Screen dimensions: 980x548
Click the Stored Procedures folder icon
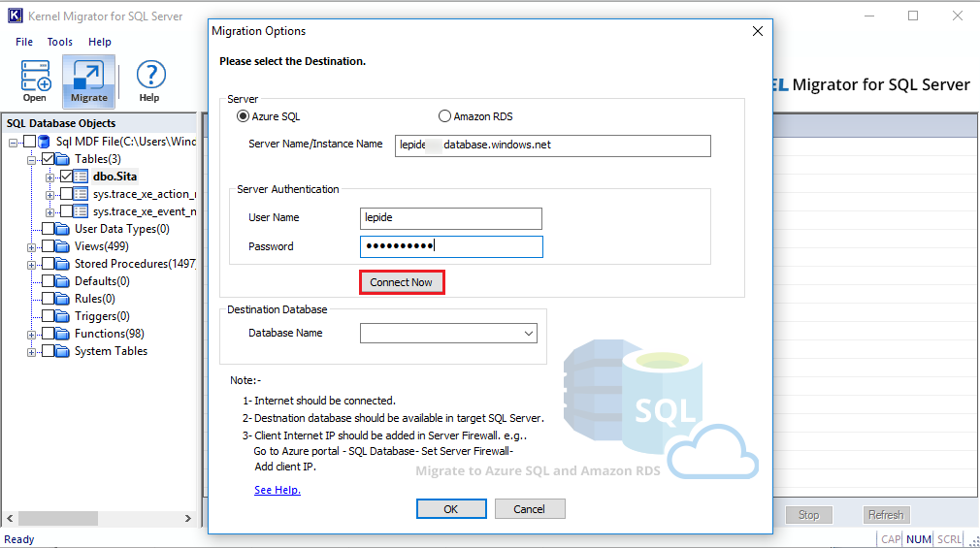click(x=62, y=265)
